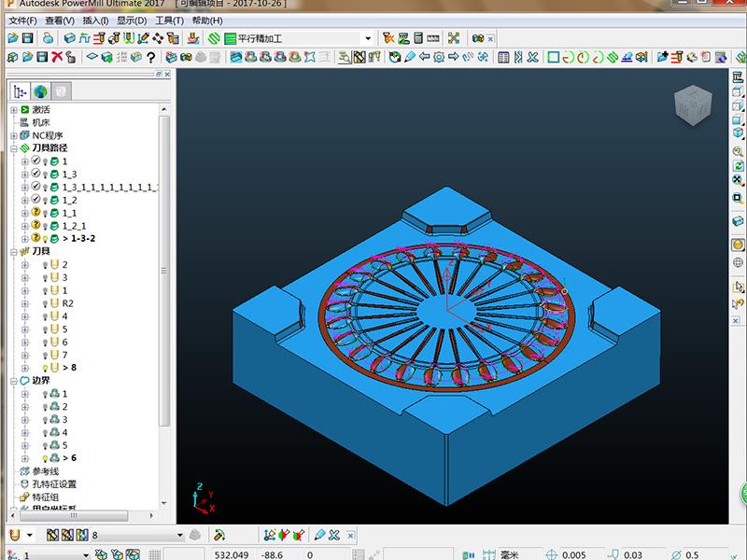Open the 文件(F) menu
747x560 pixels.
[22, 21]
